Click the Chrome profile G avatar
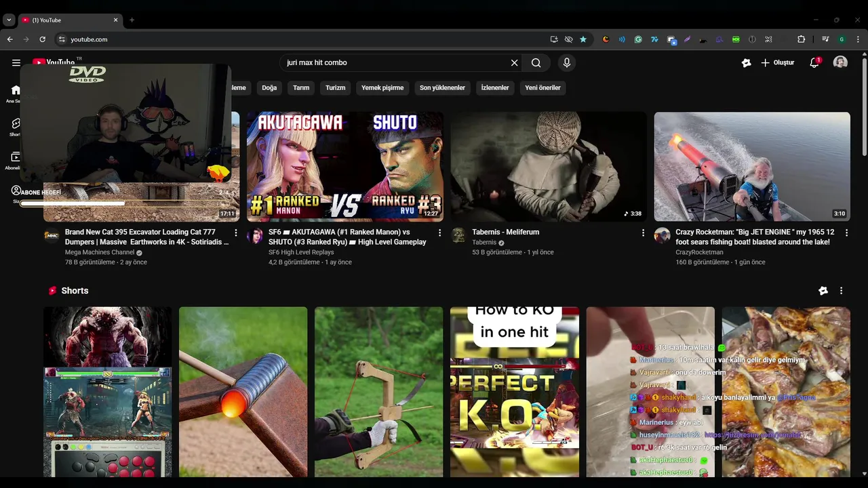Image resolution: width=868 pixels, height=488 pixels. pyautogui.click(x=842, y=39)
